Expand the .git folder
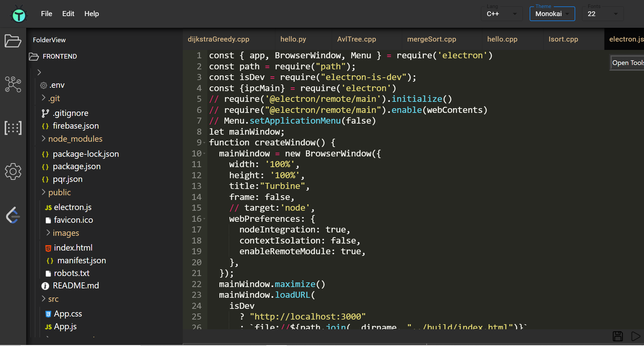The width and height of the screenshot is (644, 346). (44, 98)
